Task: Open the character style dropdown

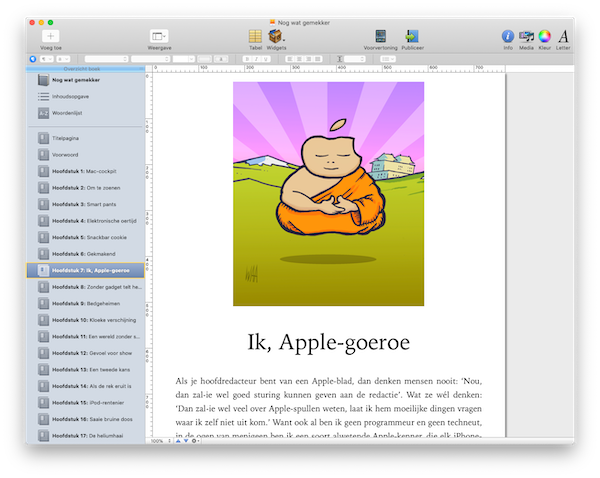Action: 63,59
